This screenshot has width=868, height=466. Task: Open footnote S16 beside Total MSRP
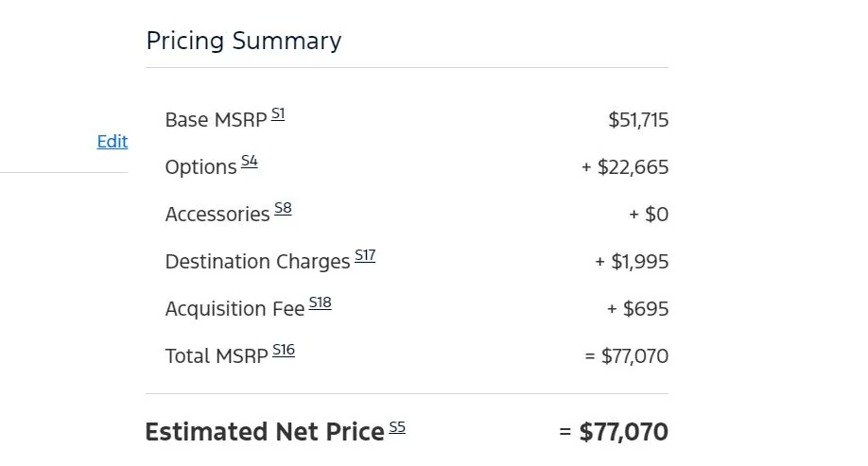click(284, 350)
